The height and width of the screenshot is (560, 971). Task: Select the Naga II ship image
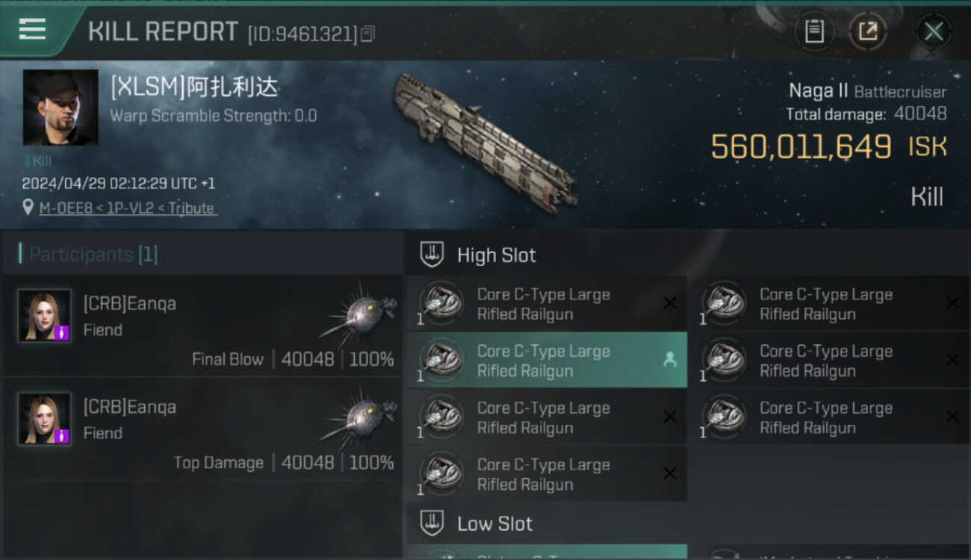click(485, 140)
